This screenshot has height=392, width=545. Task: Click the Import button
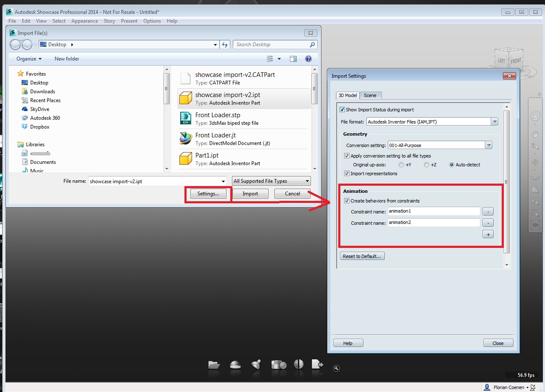[x=250, y=194]
